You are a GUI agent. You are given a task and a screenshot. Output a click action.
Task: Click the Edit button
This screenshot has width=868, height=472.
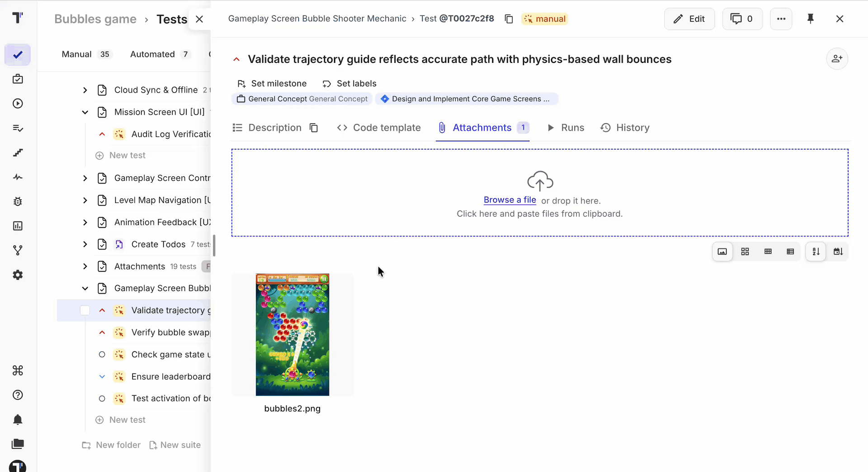689,19
